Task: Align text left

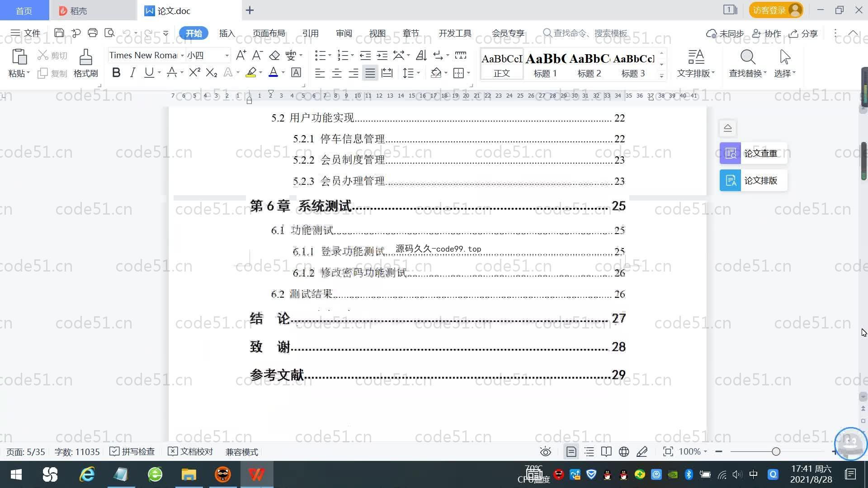Action: coord(320,73)
